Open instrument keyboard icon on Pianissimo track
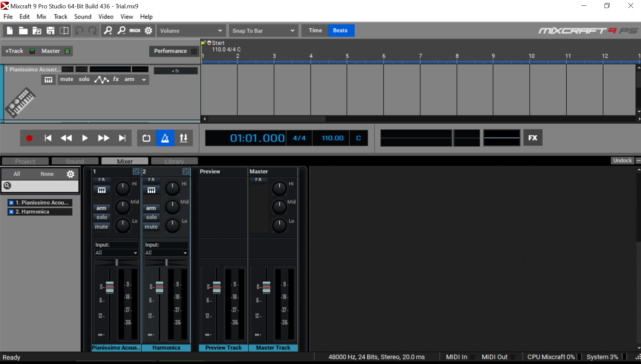The height and width of the screenshot is (364, 641). pyautogui.click(x=49, y=80)
